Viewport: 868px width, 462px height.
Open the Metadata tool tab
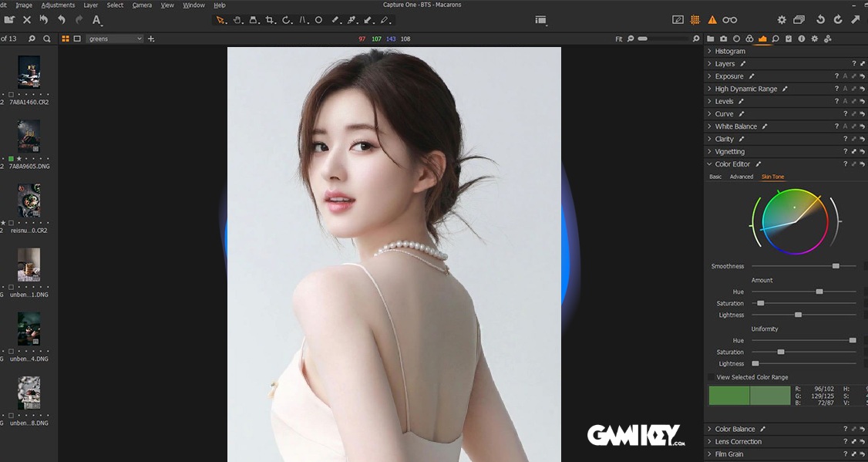tap(789, 38)
